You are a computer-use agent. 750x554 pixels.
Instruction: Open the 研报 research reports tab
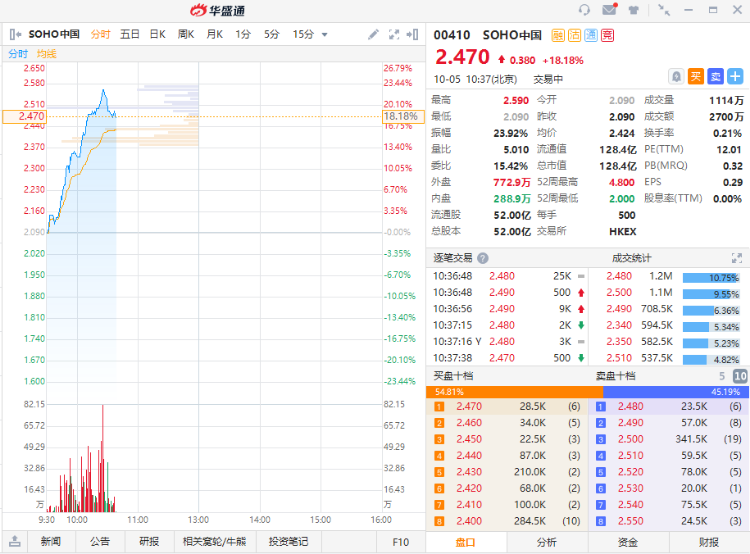pyautogui.click(x=149, y=542)
